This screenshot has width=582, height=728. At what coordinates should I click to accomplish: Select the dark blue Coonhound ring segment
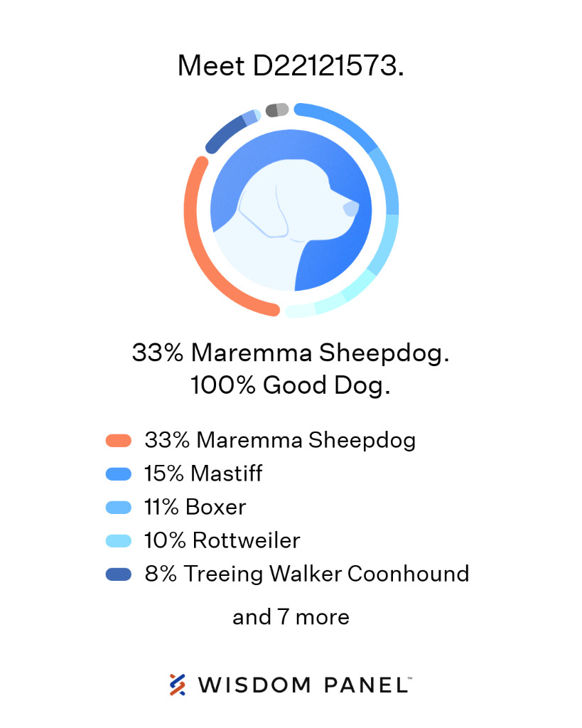click(225, 134)
